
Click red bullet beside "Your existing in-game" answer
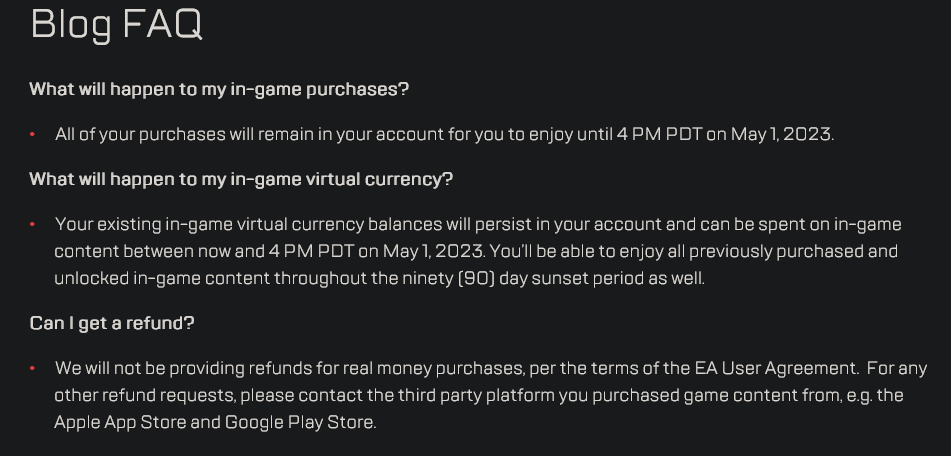coord(33,225)
